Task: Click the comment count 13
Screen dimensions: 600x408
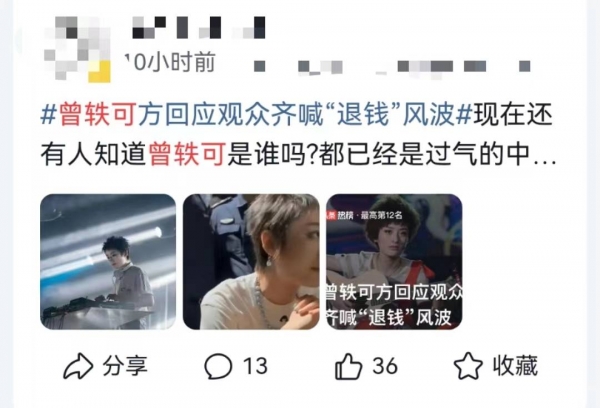Action: coord(255,366)
